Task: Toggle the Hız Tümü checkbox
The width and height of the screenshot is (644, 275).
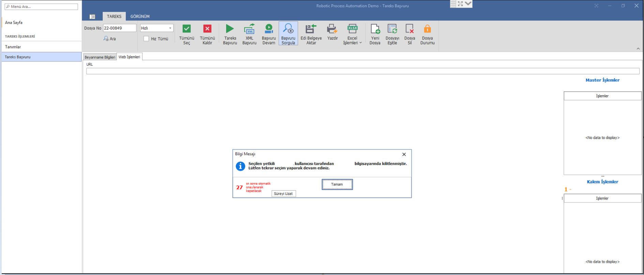Action: click(x=146, y=39)
